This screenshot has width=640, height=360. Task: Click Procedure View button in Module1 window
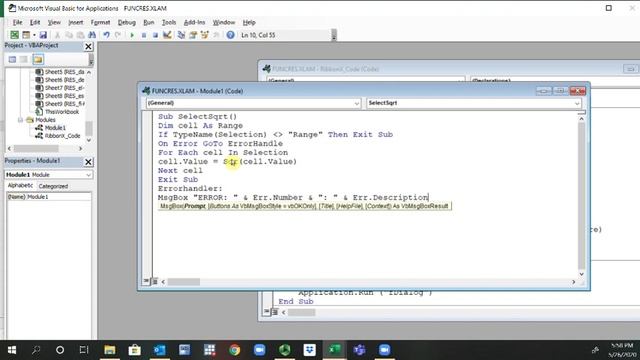coord(146,281)
